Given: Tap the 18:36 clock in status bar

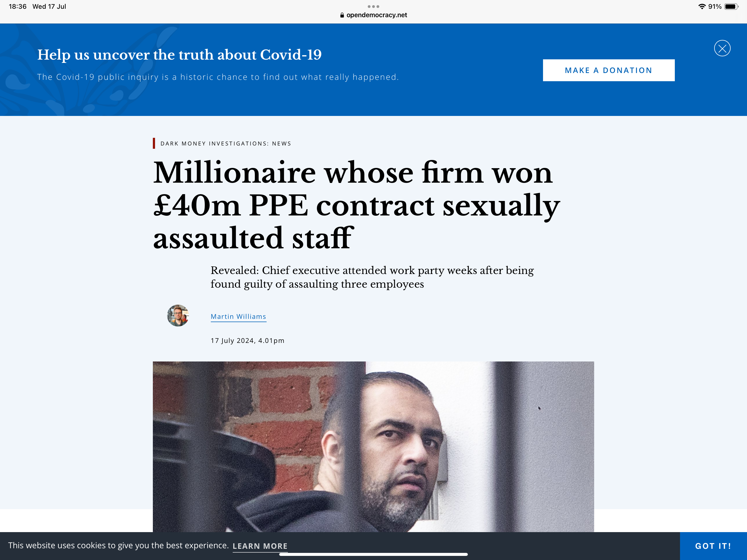Looking at the screenshot, I should [x=17, y=6].
